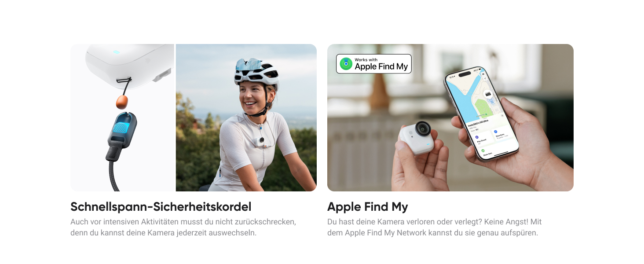
Task: Close the device panel on phone screen
Action: click(502, 115)
